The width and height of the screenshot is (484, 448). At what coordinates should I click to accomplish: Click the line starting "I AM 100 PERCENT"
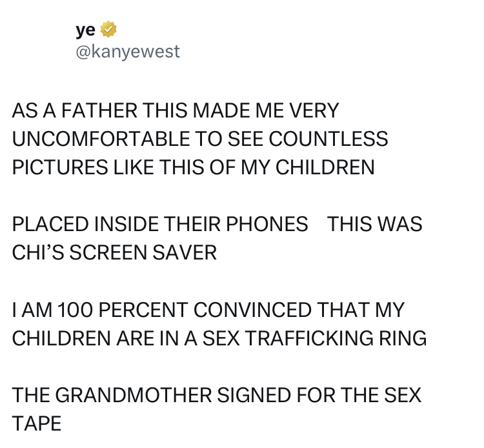click(x=208, y=309)
